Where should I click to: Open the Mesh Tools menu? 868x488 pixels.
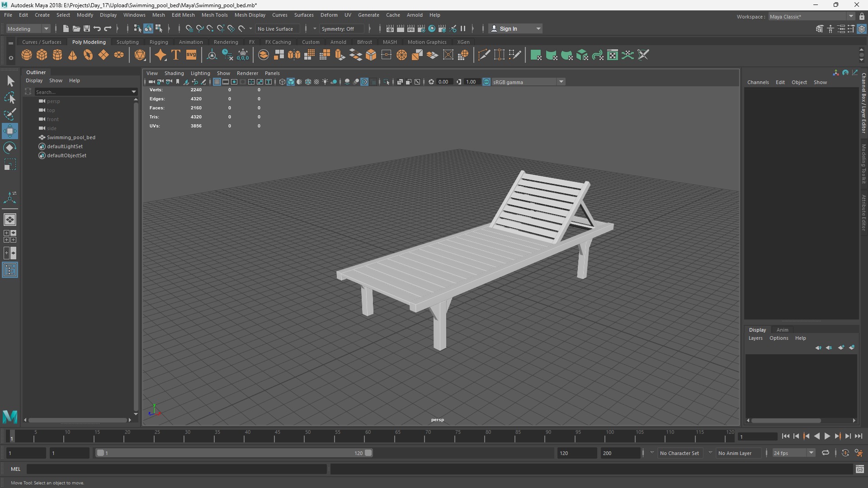click(x=214, y=15)
